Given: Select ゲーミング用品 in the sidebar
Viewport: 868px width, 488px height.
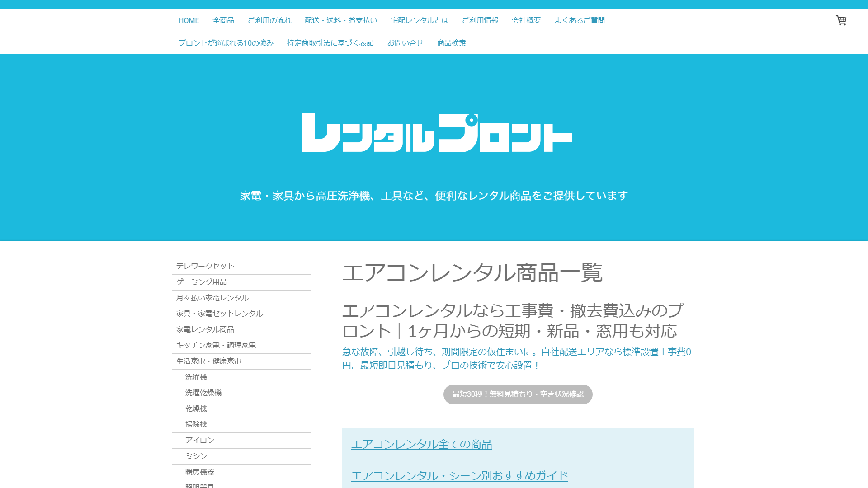Looking at the screenshot, I should [x=241, y=282].
